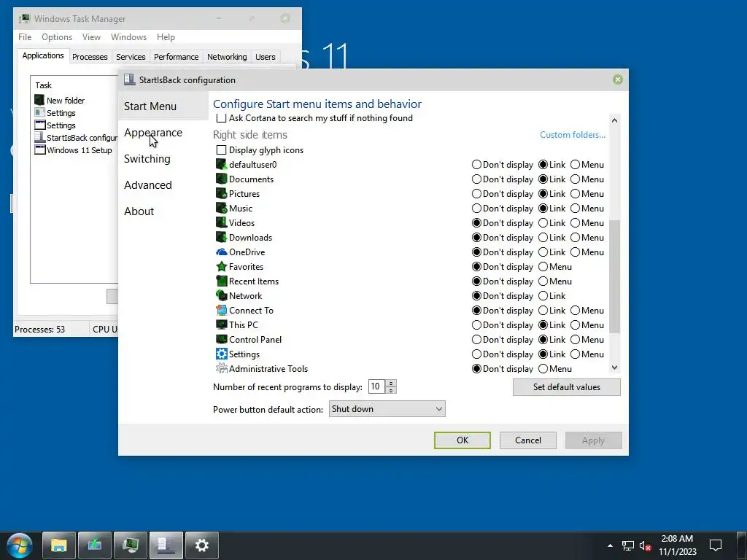Click the Network globe icon
The image size is (747, 560).
(221, 296)
